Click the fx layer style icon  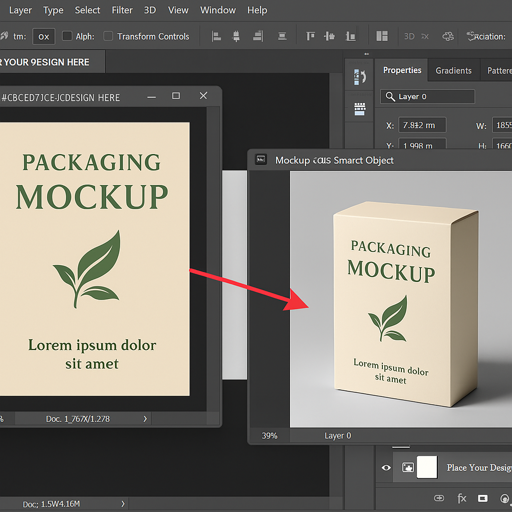coord(461,498)
